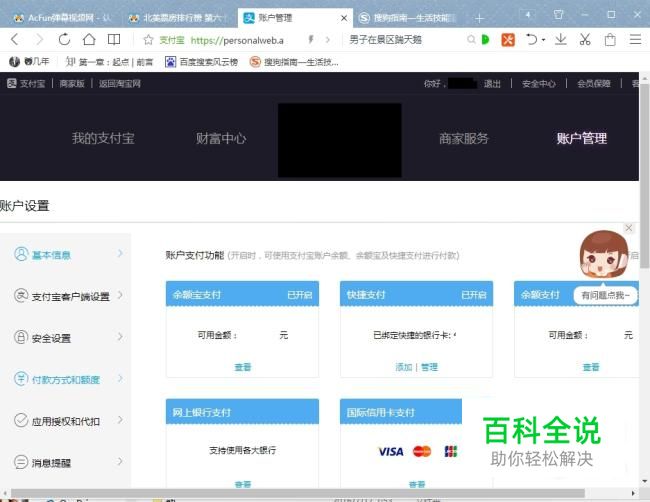Bookmark page with the star icon
650x502 pixels.
pos(148,40)
